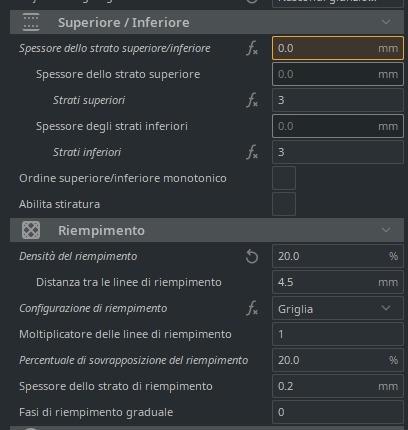Click the Riempimento section pattern icon
The image size is (408, 430).
click(31, 230)
